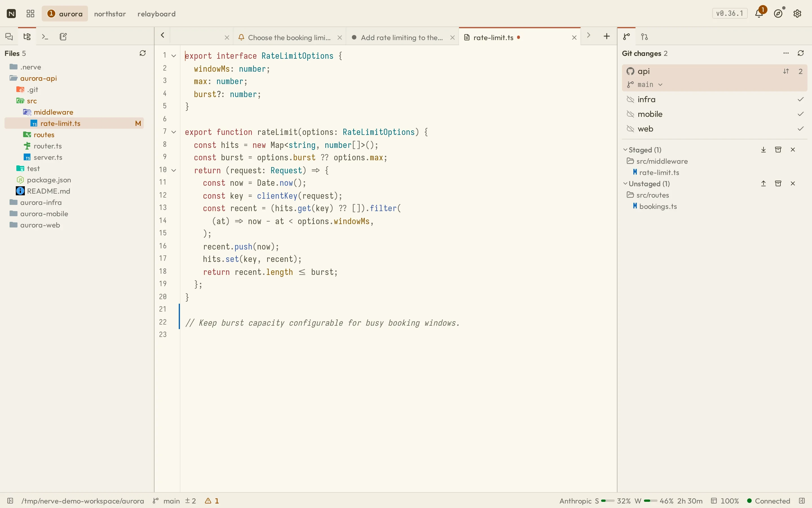The width and height of the screenshot is (812, 508).
Task: Stash unstaged changes
Action: point(778,183)
